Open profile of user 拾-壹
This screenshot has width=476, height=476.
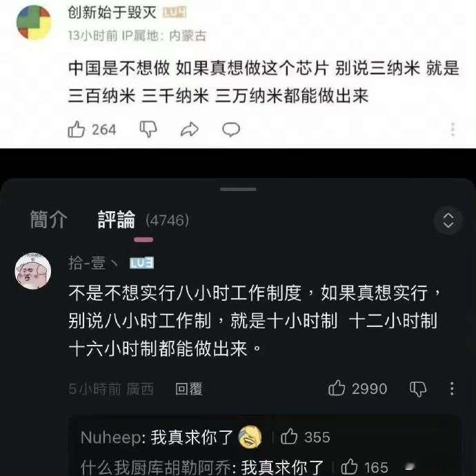[x=92, y=263]
